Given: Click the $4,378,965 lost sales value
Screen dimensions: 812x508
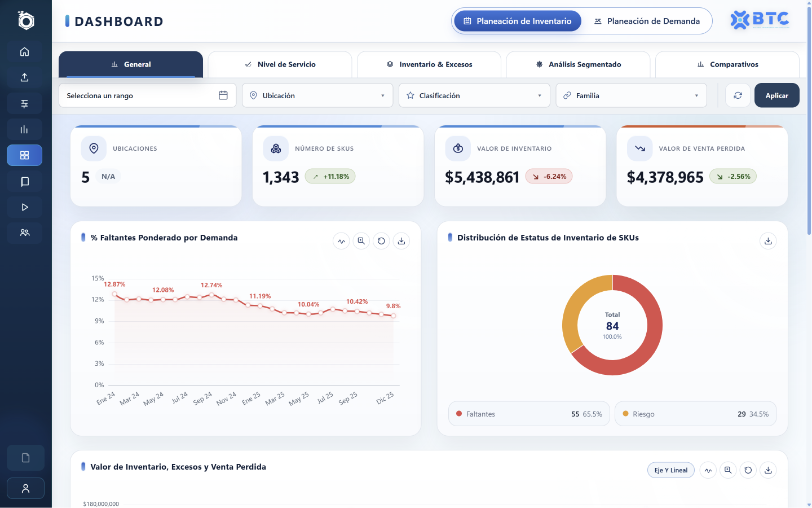Looking at the screenshot, I should tap(665, 177).
